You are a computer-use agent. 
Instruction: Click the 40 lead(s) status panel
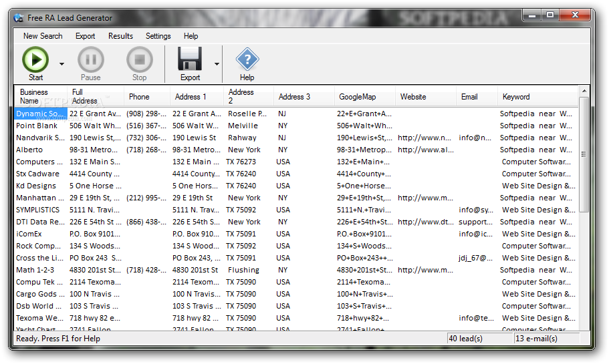click(480, 339)
